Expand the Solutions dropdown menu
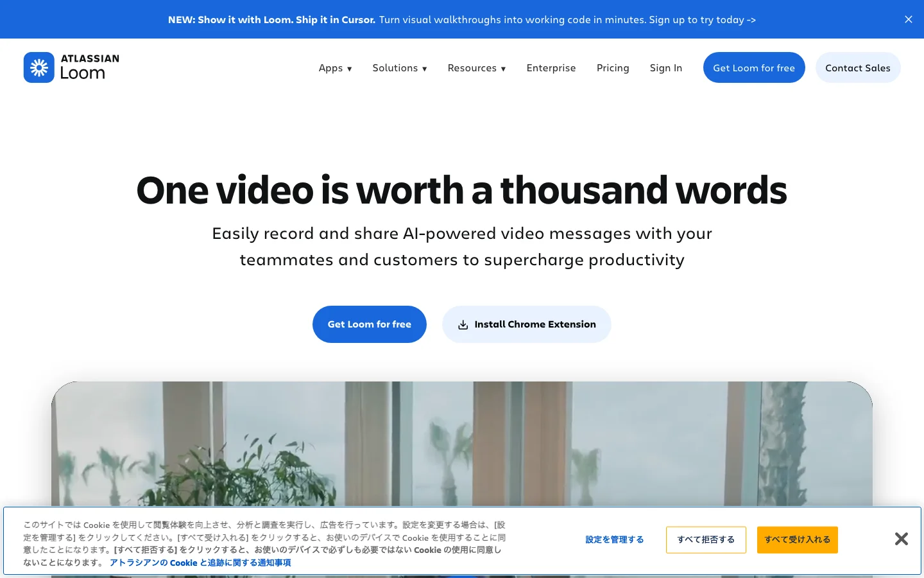Viewport: 924px width, 578px height. tap(400, 68)
